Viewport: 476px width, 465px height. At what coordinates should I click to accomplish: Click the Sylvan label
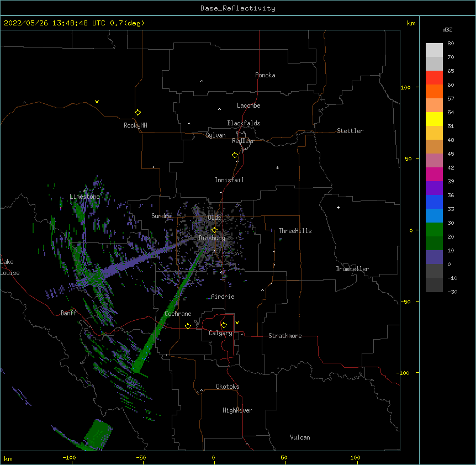(x=215, y=135)
